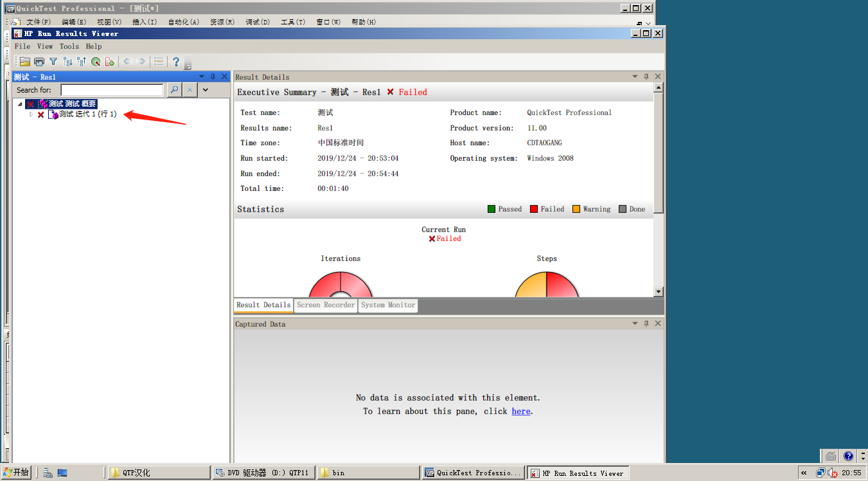Click the QuickTest new-document toolbar icon
Screen dimensions: 868x481
pos(16,22)
